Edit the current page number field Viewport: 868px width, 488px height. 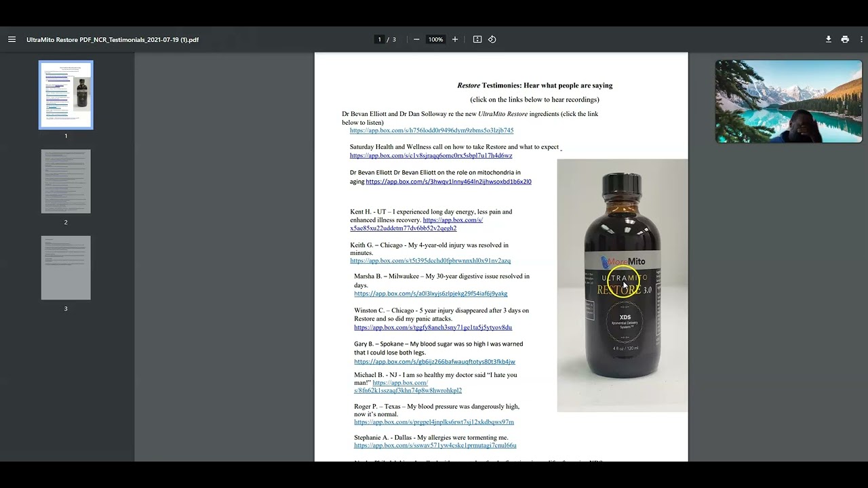(x=380, y=39)
